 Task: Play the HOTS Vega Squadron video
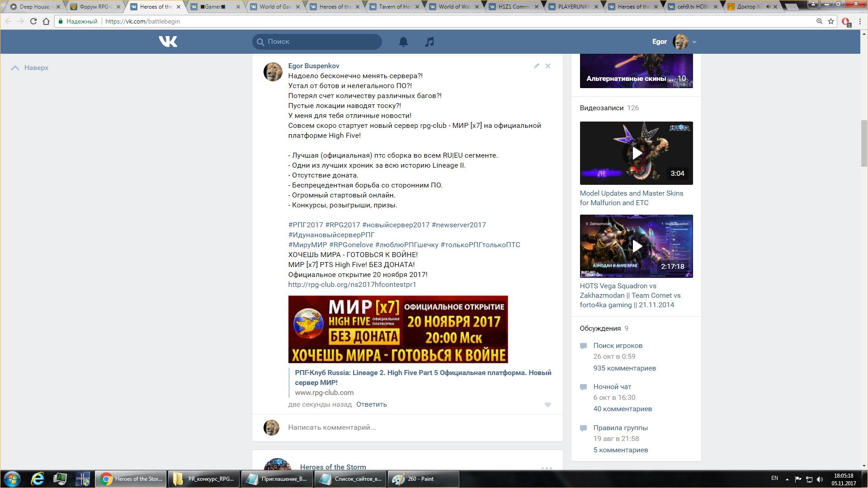[x=637, y=246]
